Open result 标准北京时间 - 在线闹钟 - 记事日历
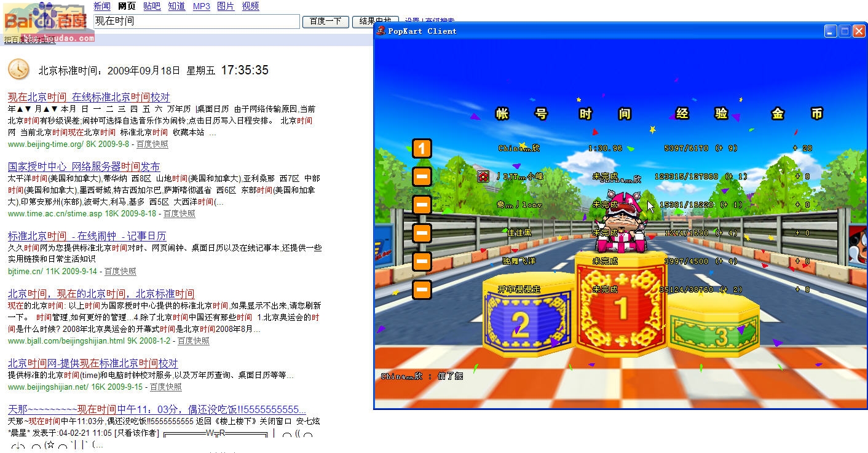Screen dimensions: 868x453 [x=87, y=236]
